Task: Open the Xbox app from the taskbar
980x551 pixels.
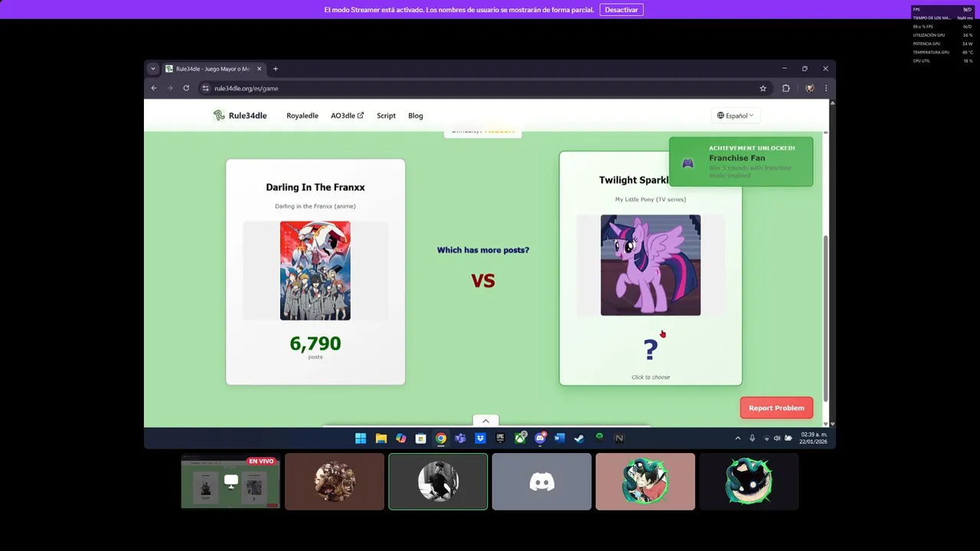Action: 520,439
